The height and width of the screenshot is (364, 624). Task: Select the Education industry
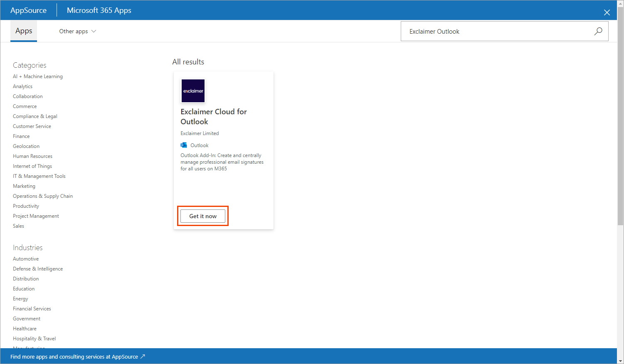tap(24, 289)
